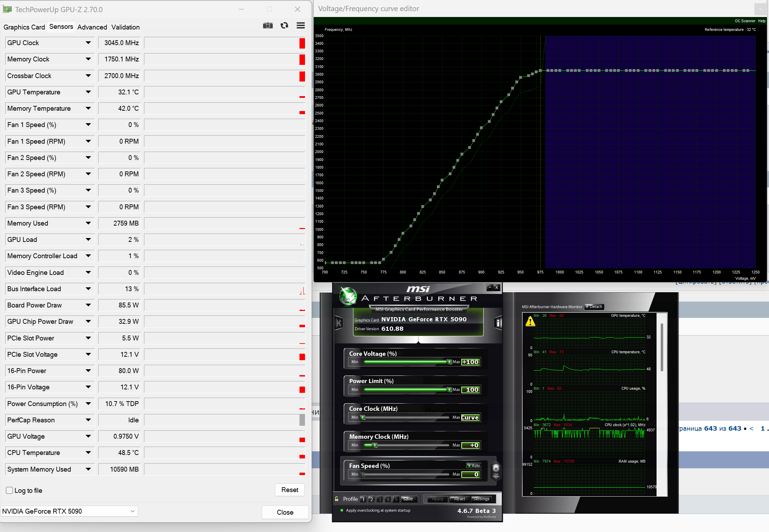Expand the Memory Used sensor dropdown
The height and width of the screenshot is (532, 769).
[x=88, y=223]
